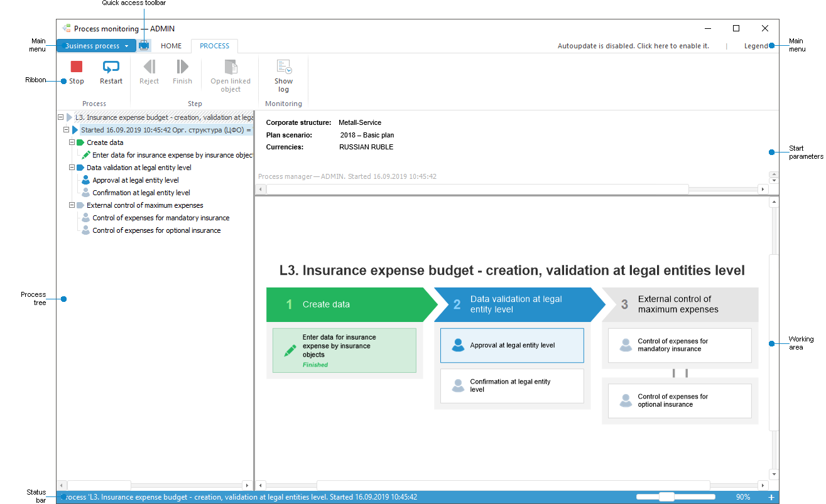Select mandatory insurance control card in diagram

point(680,345)
